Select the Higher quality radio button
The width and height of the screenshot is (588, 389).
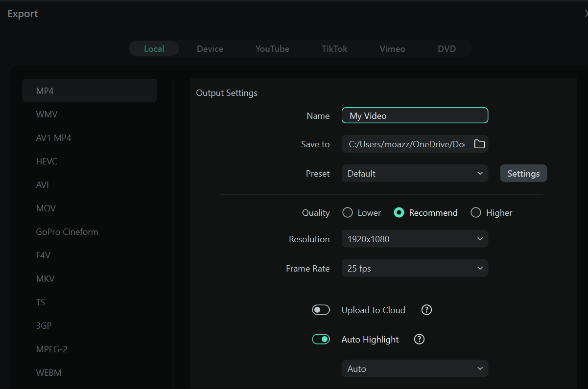click(476, 212)
